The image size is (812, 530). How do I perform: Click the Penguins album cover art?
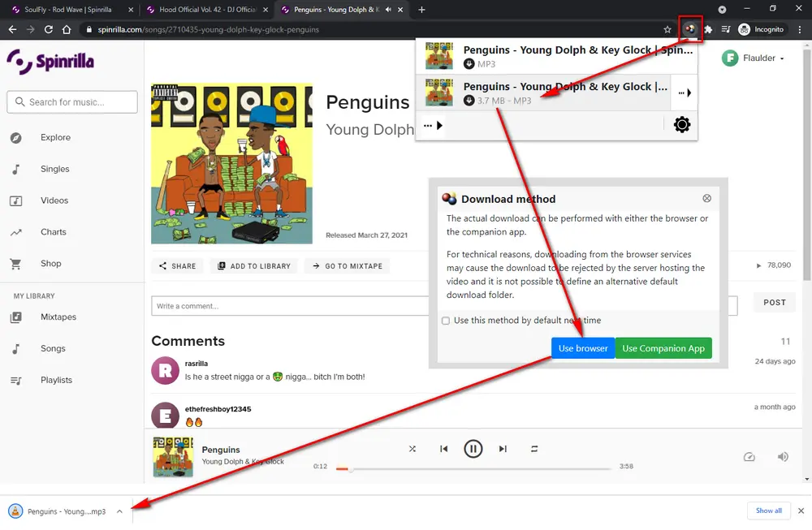click(232, 164)
